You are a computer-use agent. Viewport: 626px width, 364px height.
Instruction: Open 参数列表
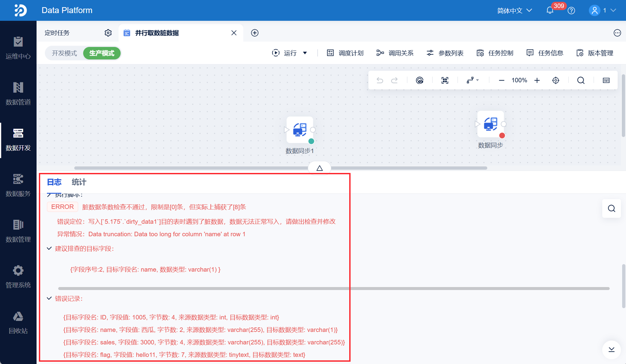445,53
